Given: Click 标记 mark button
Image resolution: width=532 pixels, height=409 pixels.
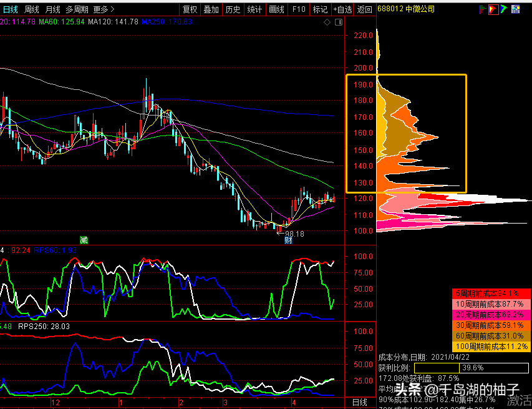Looking at the screenshot, I should coord(320,9).
